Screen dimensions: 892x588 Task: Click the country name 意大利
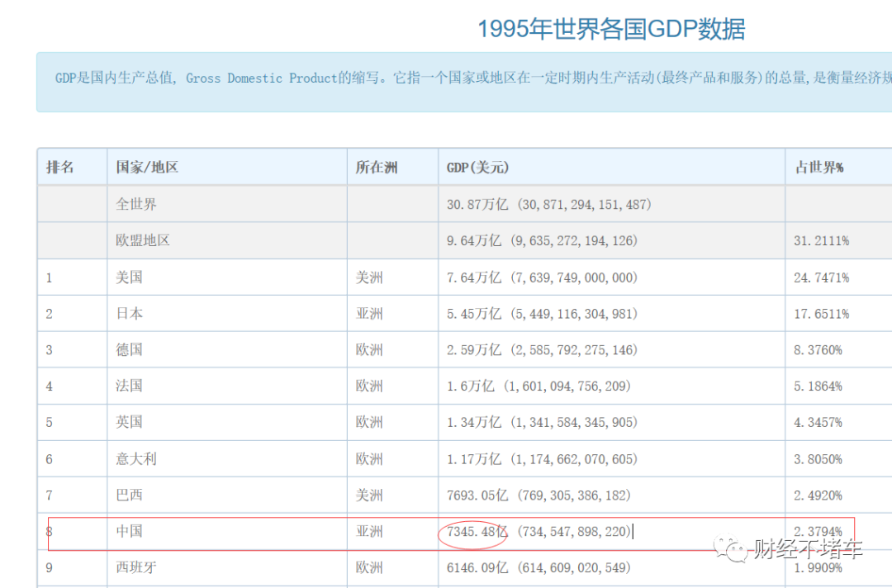coord(136,459)
